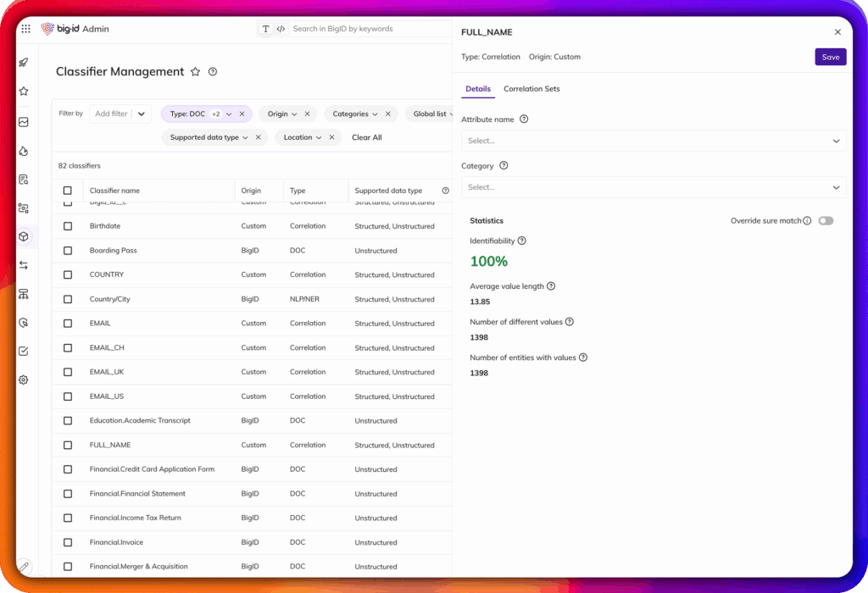This screenshot has height=593, width=868.
Task: Click the star favorites icon in sidebar
Action: (24, 91)
